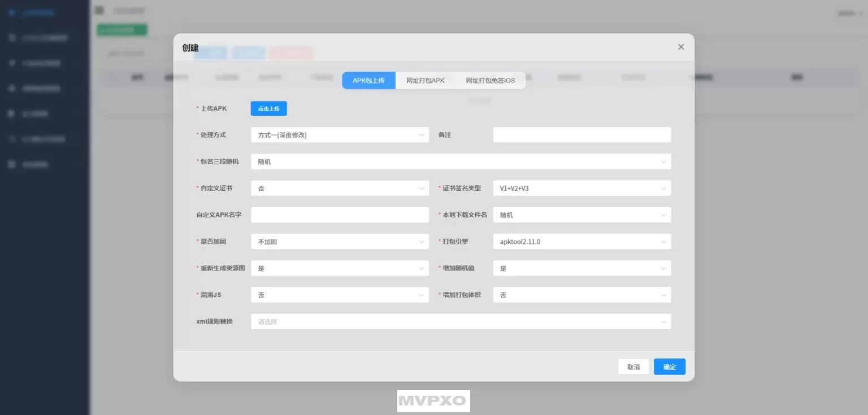Click the menu icon beside the page title
Screen dimensions: 868x415
click(x=99, y=10)
